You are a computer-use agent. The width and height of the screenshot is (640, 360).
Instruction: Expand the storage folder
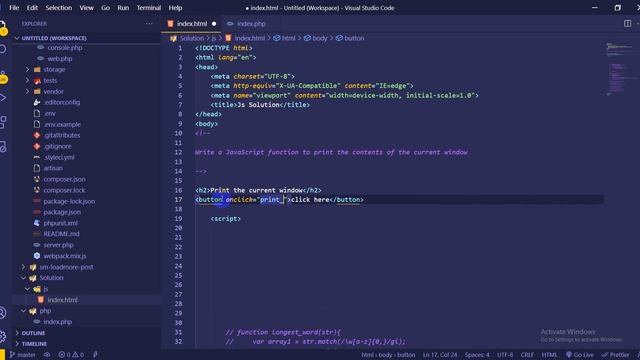pos(54,69)
